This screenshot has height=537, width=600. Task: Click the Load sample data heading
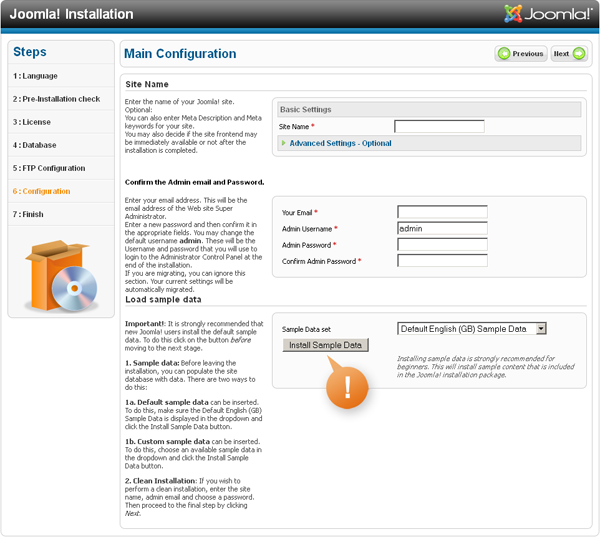pos(163,299)
